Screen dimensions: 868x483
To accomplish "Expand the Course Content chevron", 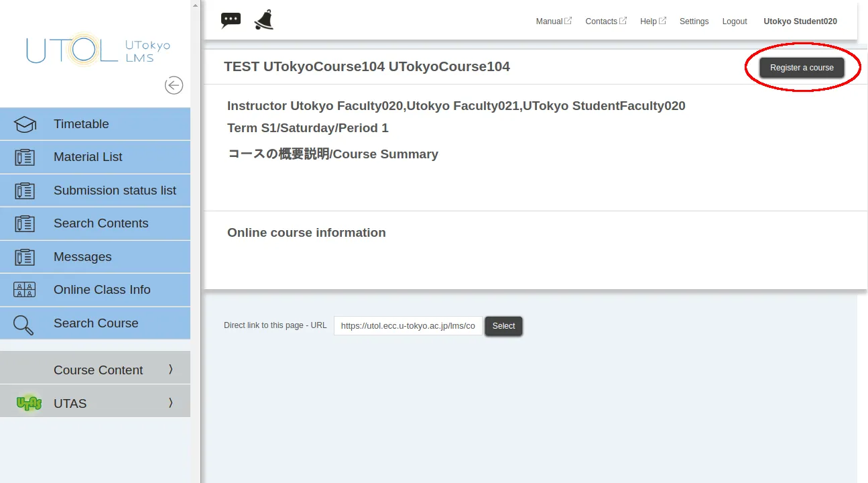I will [x=170, y=370].
